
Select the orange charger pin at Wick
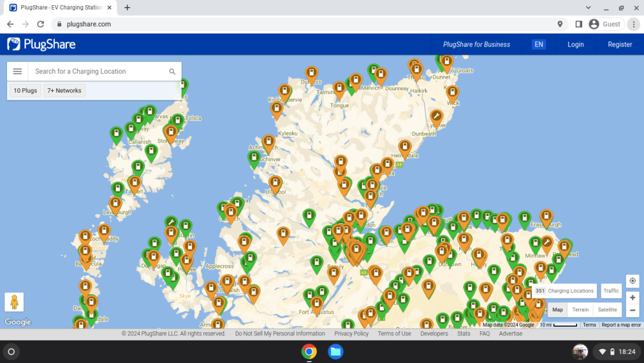[x=452, y=93]
